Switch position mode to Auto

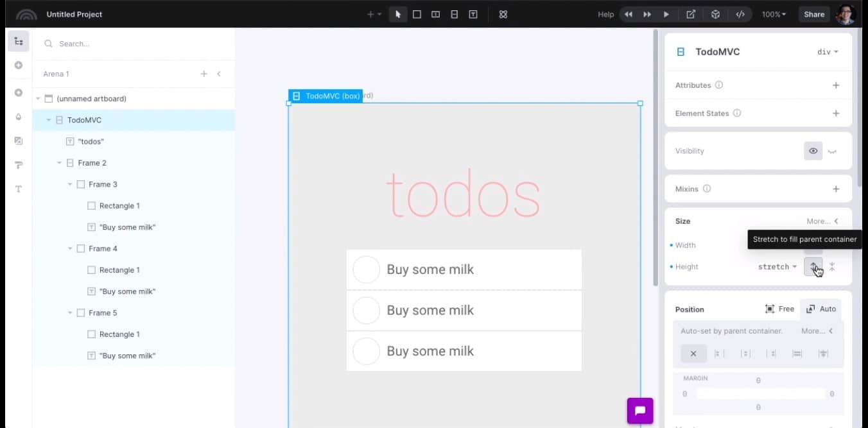click(820, 309)
